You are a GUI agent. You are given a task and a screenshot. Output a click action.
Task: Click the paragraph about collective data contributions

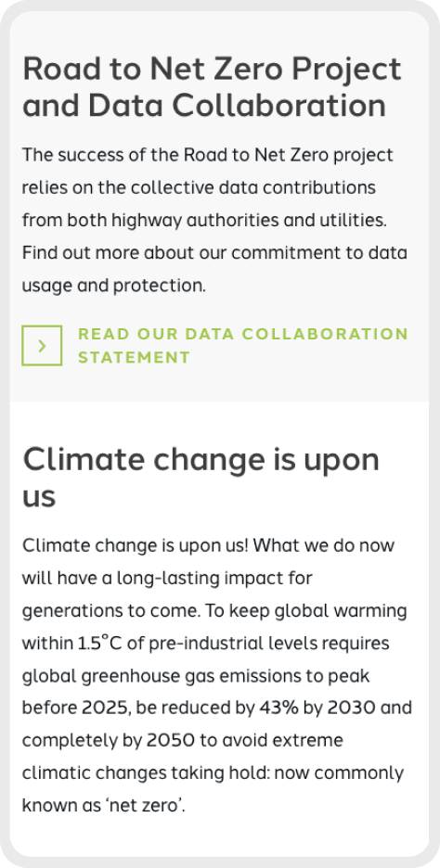(215, 221)
